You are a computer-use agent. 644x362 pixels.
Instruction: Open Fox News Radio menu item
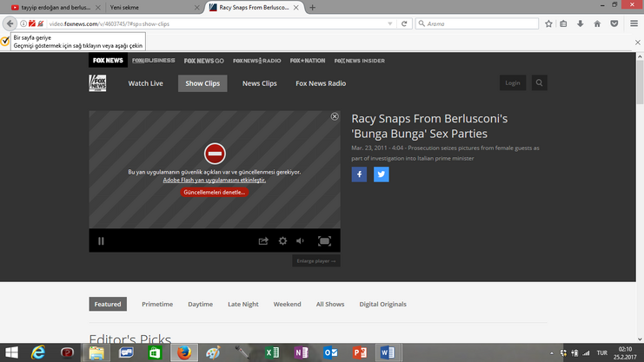pyautogui.click(x=321, y=83)
